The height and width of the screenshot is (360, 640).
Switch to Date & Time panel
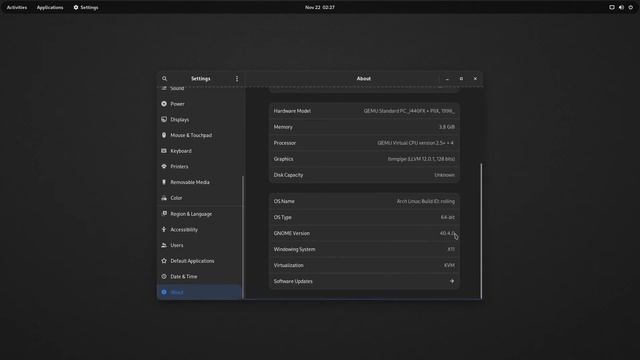[x=200, y=276]
